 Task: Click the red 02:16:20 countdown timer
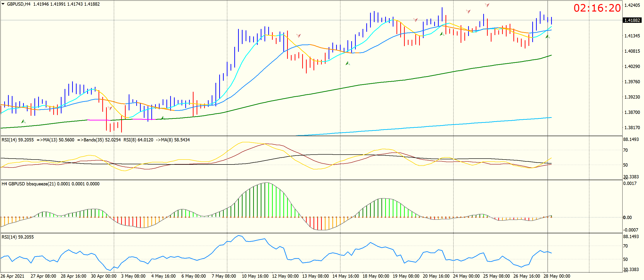click(x=597, y=8)
